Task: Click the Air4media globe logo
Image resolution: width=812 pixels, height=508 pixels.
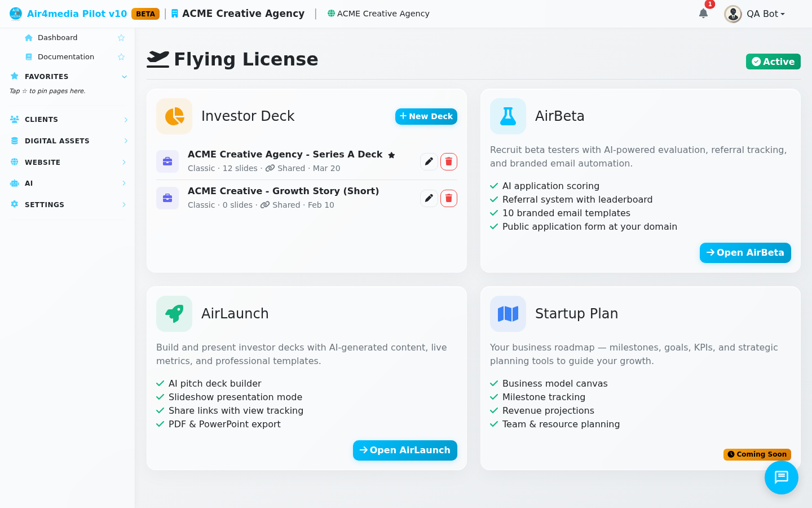Action: tap(16, 14)
